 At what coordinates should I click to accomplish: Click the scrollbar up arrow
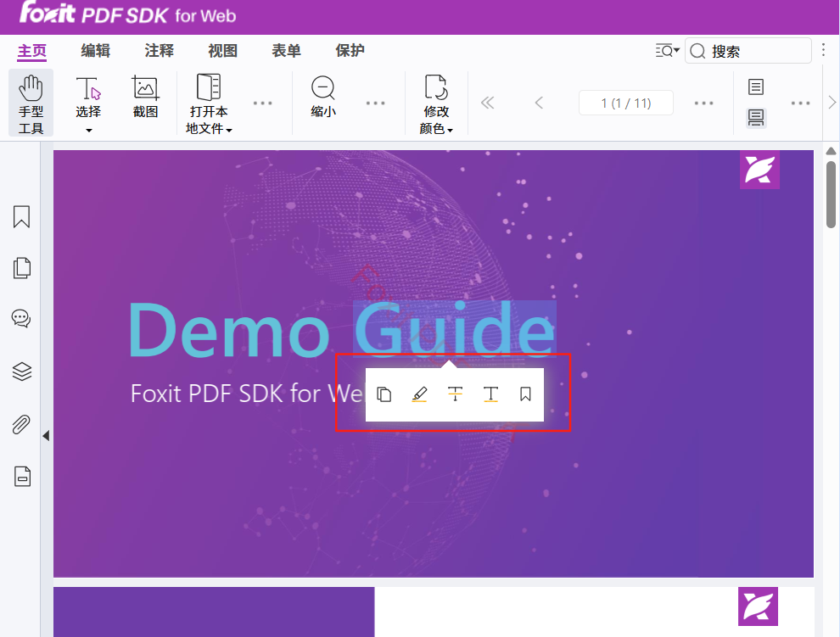coord(831,152)
